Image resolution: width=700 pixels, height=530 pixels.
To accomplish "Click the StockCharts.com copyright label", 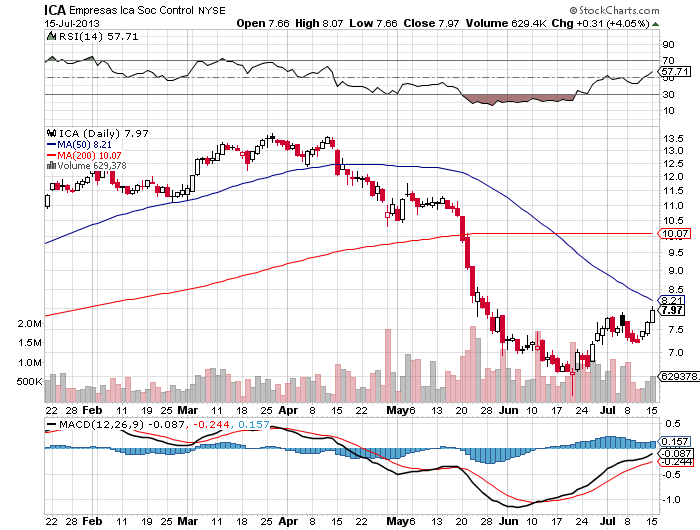I will click(x=614, y=10).
